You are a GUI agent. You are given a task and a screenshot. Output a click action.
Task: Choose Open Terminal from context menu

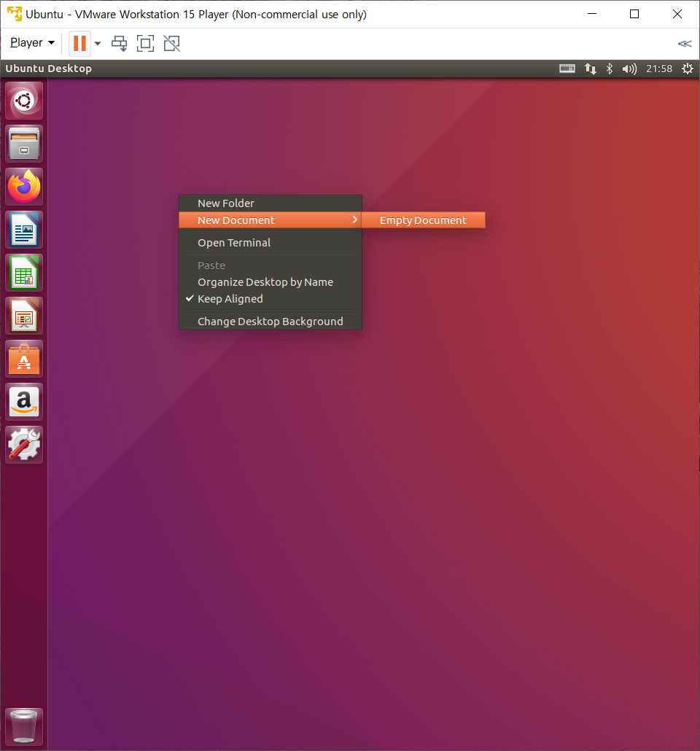click(271, 242)
